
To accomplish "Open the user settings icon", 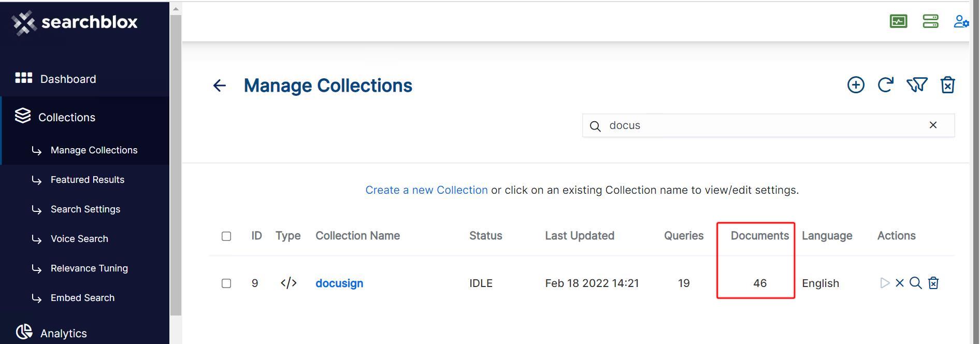I will pos(961,21).
